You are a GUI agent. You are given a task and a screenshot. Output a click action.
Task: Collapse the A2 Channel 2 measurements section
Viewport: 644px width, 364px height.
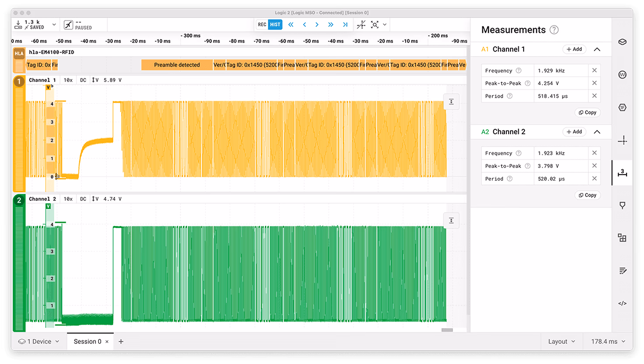[597, 132]
